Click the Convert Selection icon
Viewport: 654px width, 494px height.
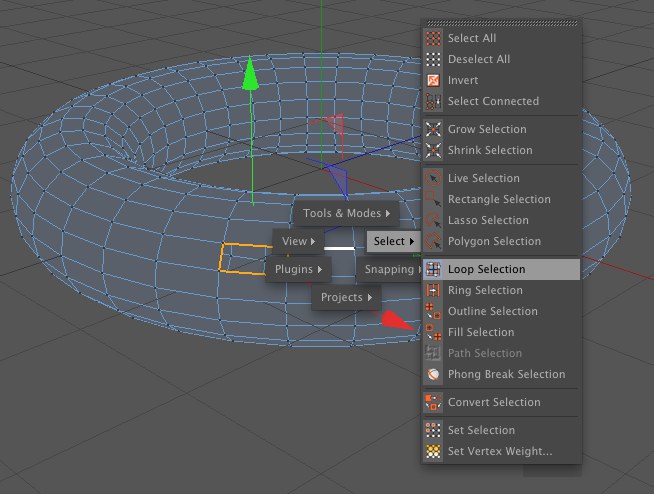click(433, 402)
